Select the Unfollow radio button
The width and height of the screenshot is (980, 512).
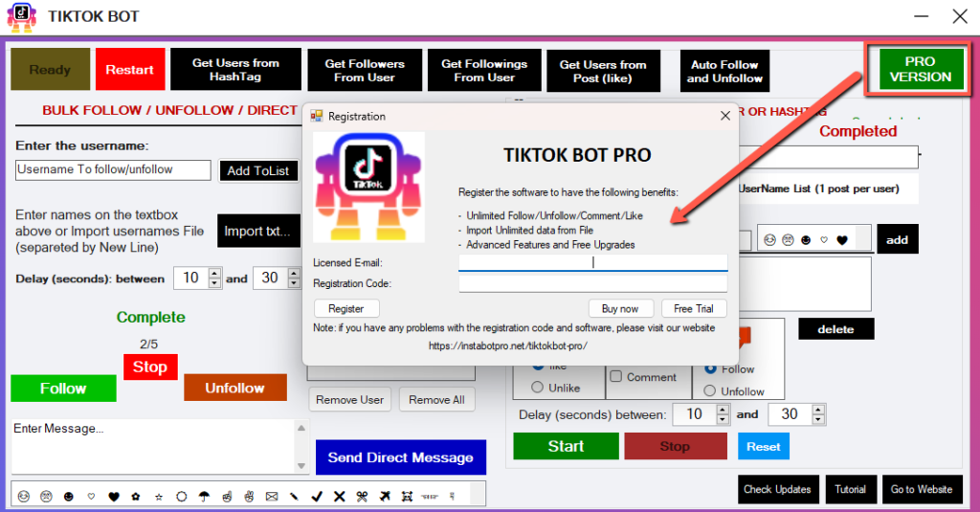point(709,390)
